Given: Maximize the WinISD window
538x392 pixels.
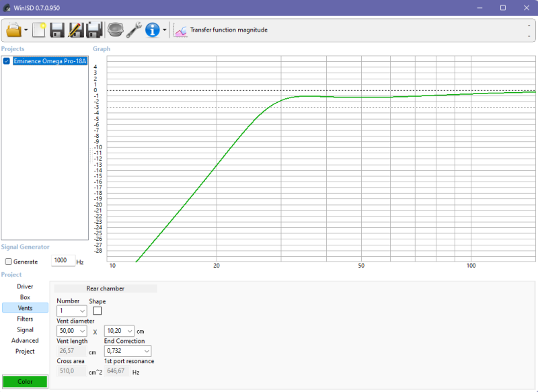Looking at the screenshot, I should tap(503, 7).
